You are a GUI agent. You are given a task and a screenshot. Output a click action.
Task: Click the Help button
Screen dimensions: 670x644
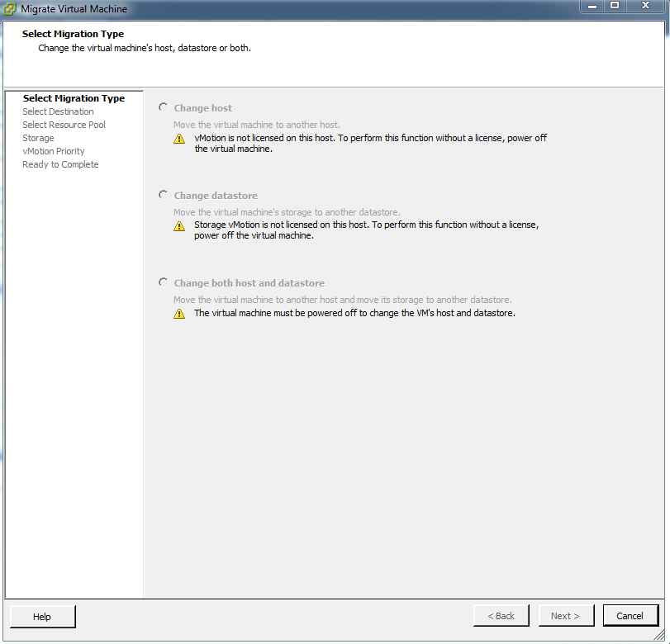click(x=42, y=616)
